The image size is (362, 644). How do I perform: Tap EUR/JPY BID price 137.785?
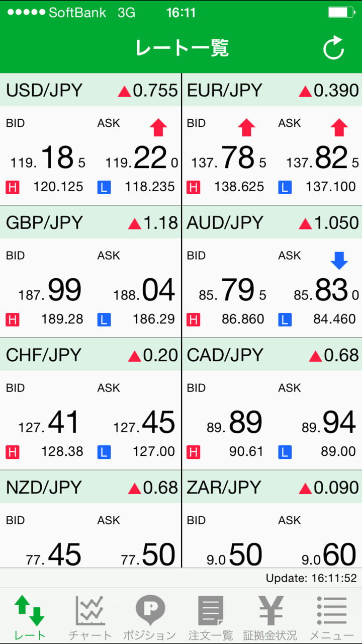pos(229,158)
